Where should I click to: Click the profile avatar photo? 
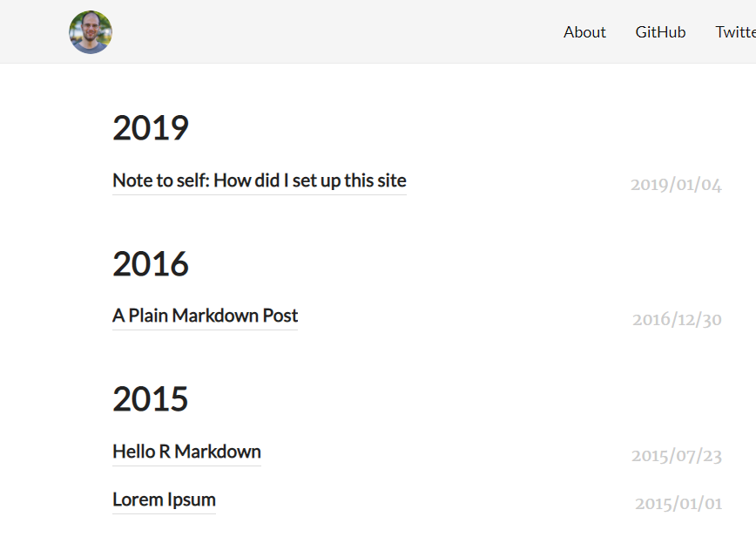tap(91, 32)
